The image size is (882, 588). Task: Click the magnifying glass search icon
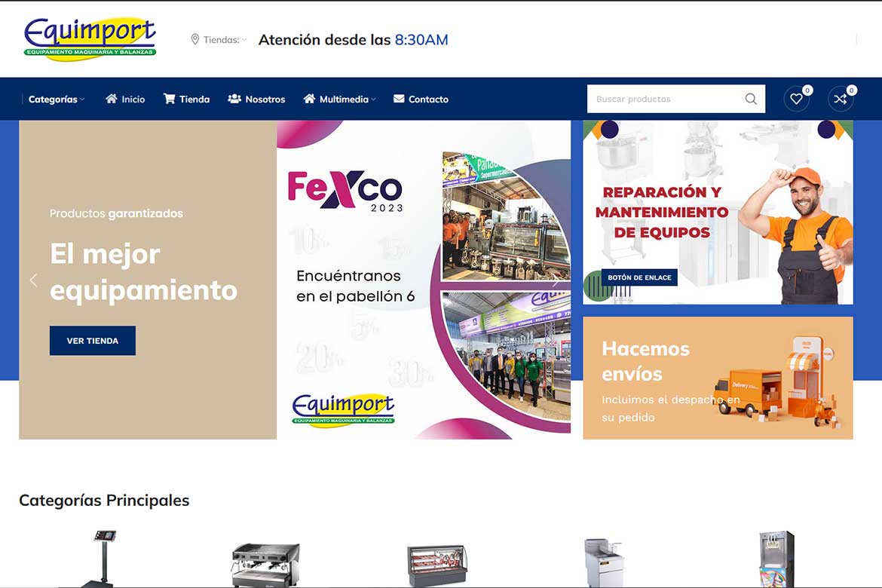click(751, 99)
